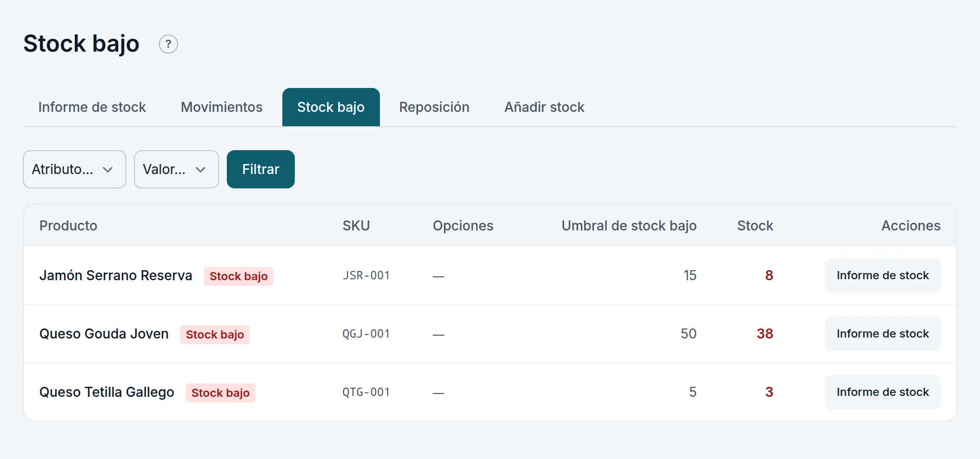Viewport: 980px width, 459px height.
Task: Click stock value 8 in red
Action: (769, 275)
